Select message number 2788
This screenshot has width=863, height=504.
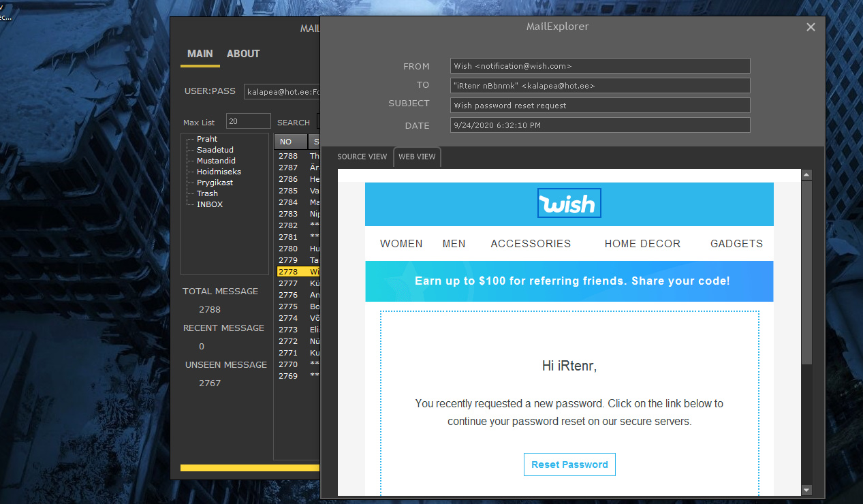(x=298, y=156)
